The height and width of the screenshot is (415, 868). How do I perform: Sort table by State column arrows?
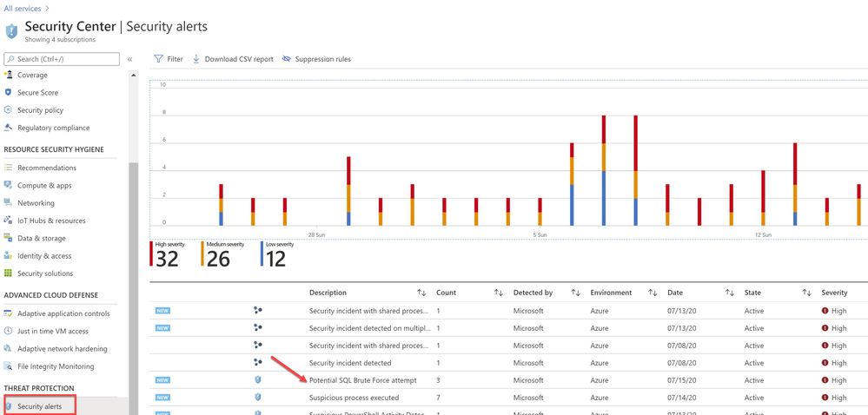[806, 293]
